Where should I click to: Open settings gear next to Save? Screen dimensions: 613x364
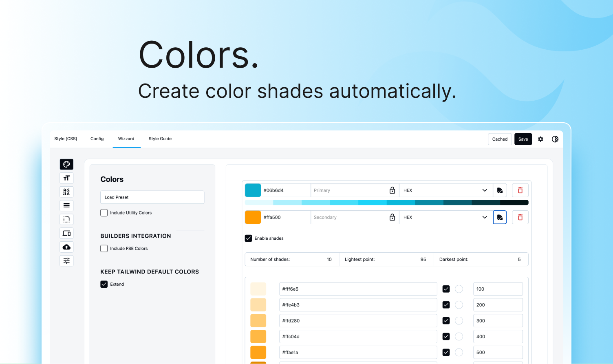click(x=540, y=139)
